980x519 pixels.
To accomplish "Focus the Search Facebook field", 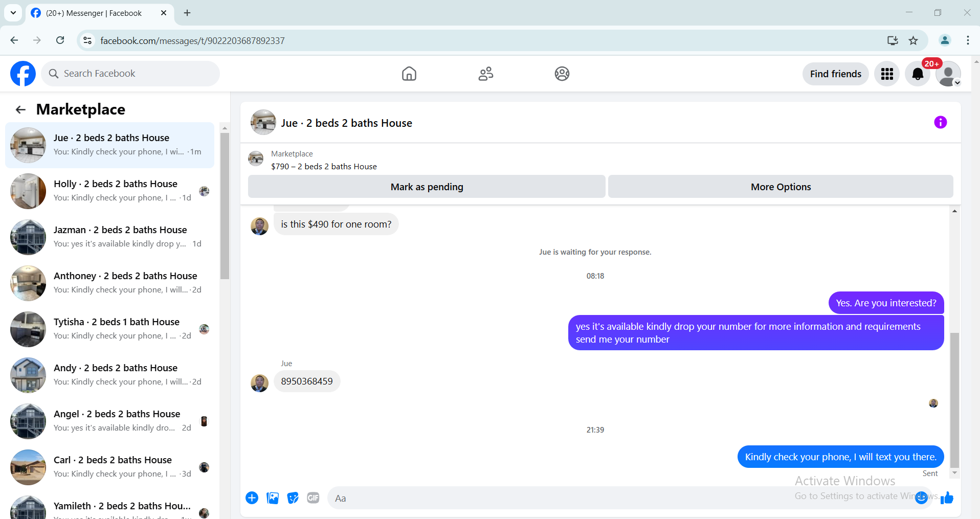I will click(x=130, y=74).
